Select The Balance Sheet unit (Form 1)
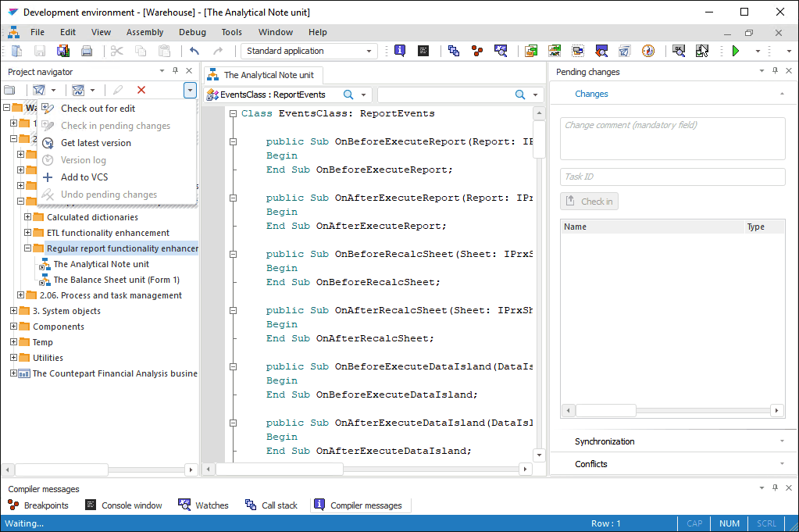799x532 pixels. (116, 280)
